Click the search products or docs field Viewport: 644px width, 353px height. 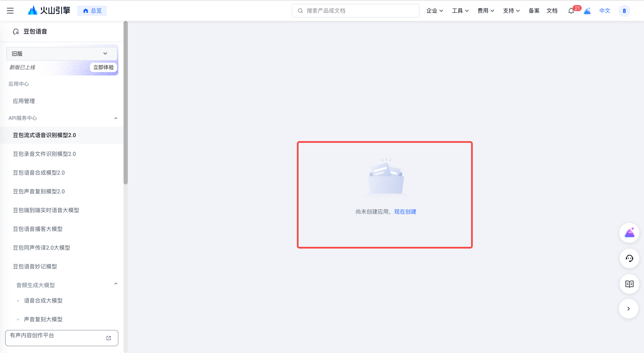pos(355,11)
